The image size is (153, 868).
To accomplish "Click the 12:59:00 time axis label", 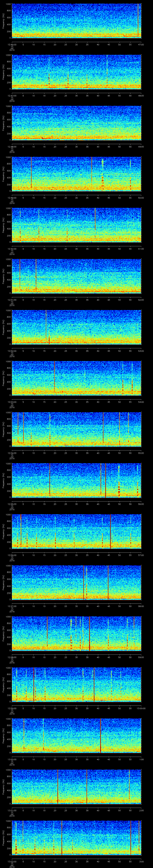I will pyautogui.click(x=12, y=708).
